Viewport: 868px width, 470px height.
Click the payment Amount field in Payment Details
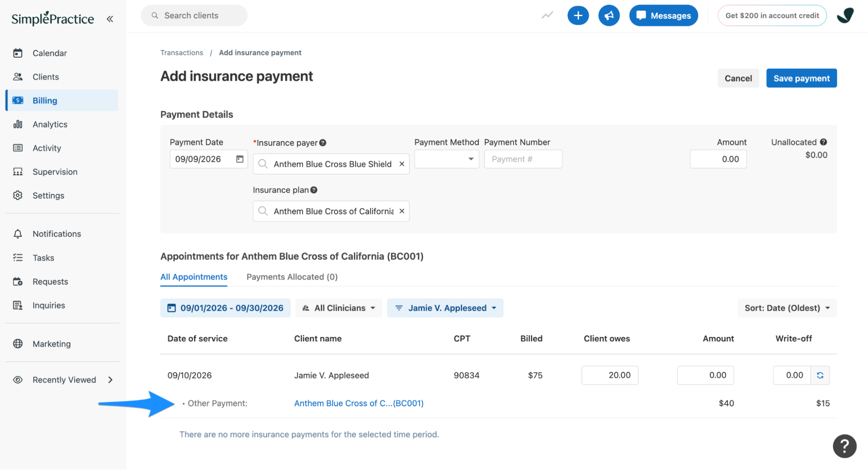coord(718,159)
